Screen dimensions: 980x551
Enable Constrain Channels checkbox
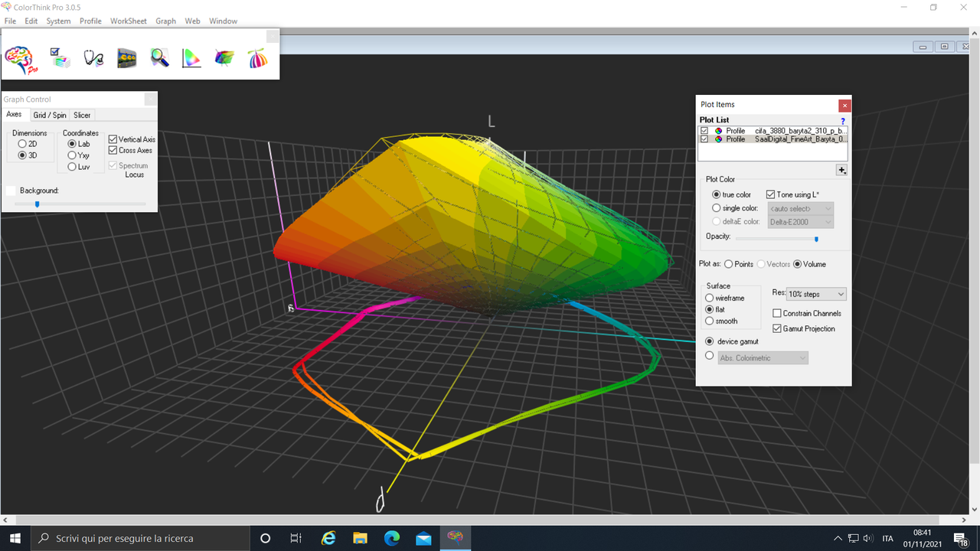coord(777,313)
